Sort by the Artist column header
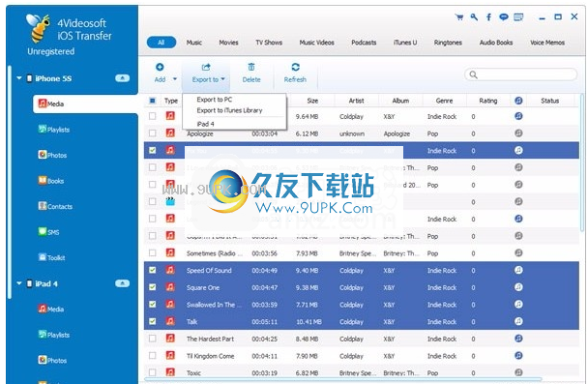 [357, 101]
